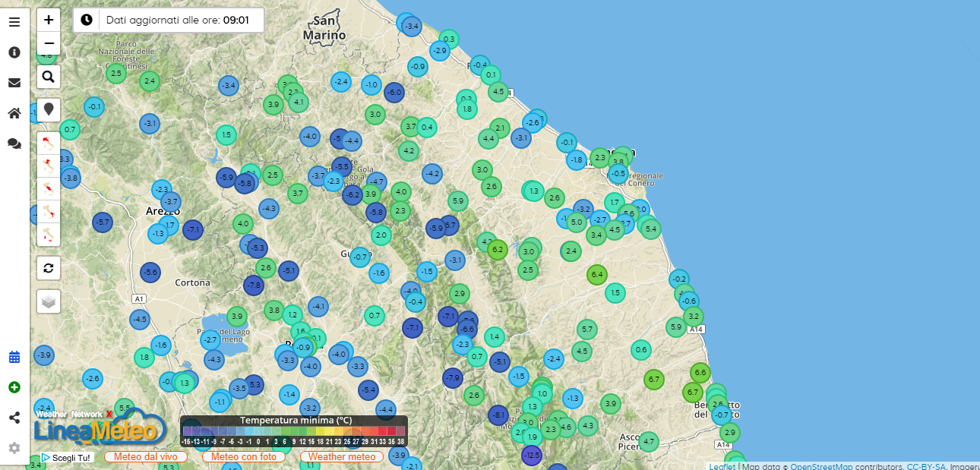Open the envelope contact icon
This screenshot has height=470, width=980.
point(14,83)
